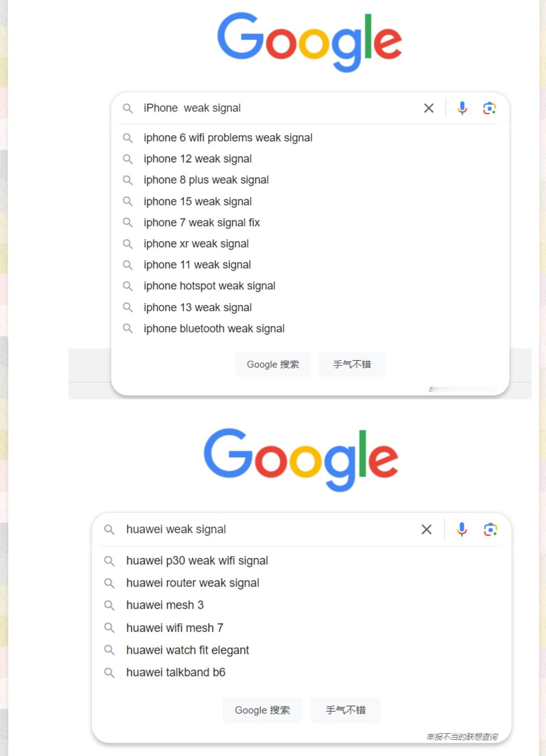Click magnifier icon beside iPhone weak signal query

127,108
